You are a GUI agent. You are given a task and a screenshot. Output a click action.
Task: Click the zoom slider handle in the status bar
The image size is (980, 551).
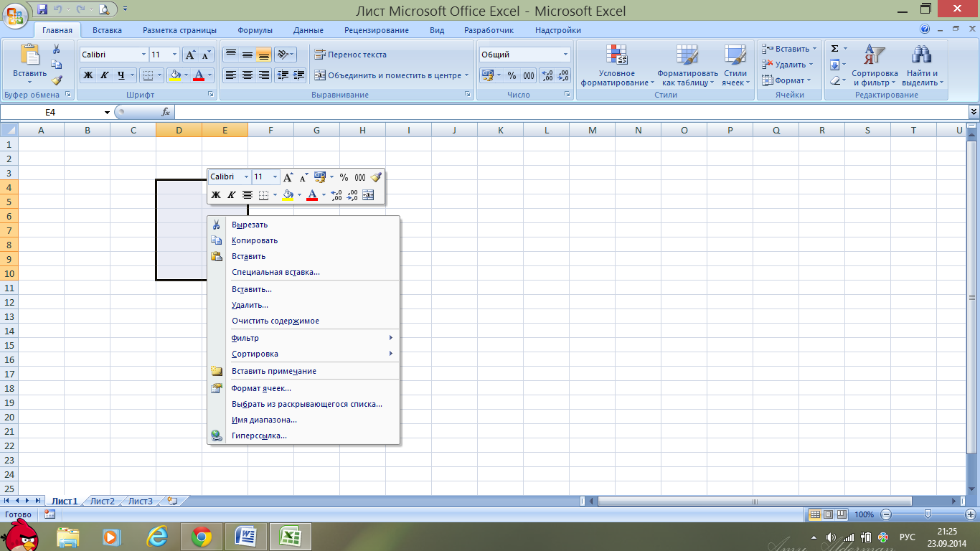coord(928,514)
